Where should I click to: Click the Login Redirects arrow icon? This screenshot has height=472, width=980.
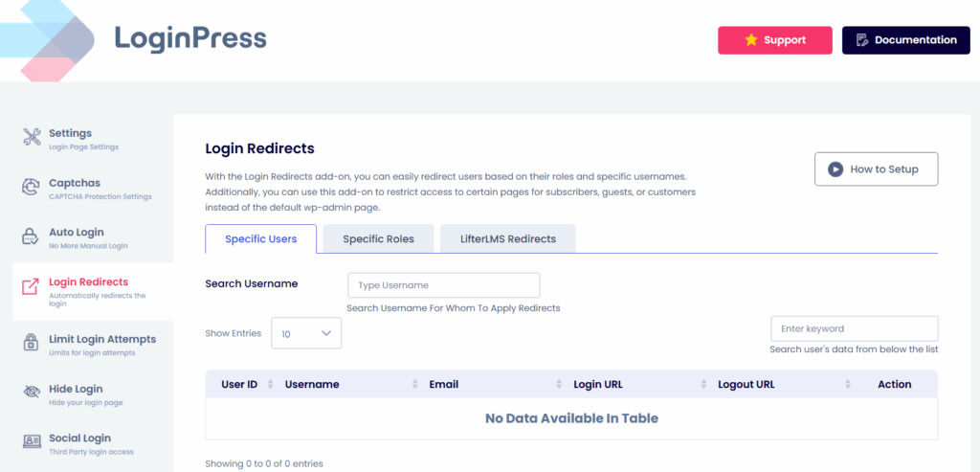tap(31, 287)
